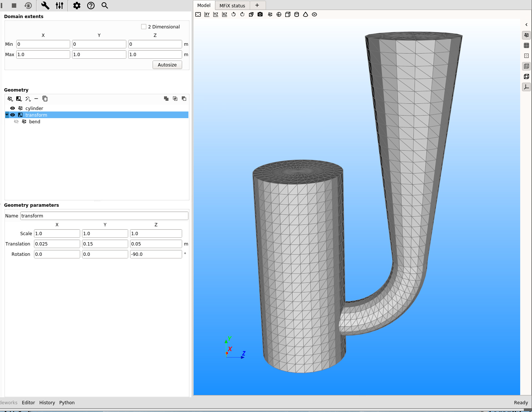This screenshot has height=412, width=532.
Task: Open the wrench model setup pane
Action: (45, 6)
